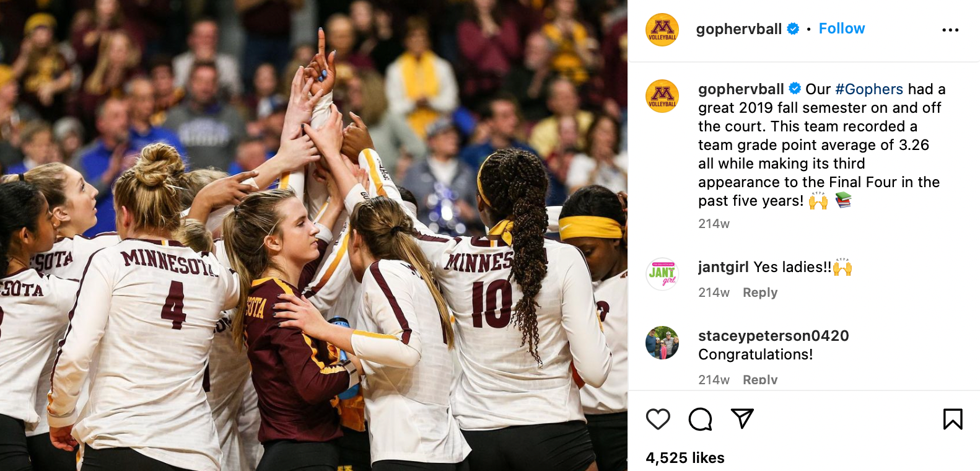Open gophervball username in the caption
Viewport: 980px width, 471px height.
pyautogui.click(x=741, y=89)
